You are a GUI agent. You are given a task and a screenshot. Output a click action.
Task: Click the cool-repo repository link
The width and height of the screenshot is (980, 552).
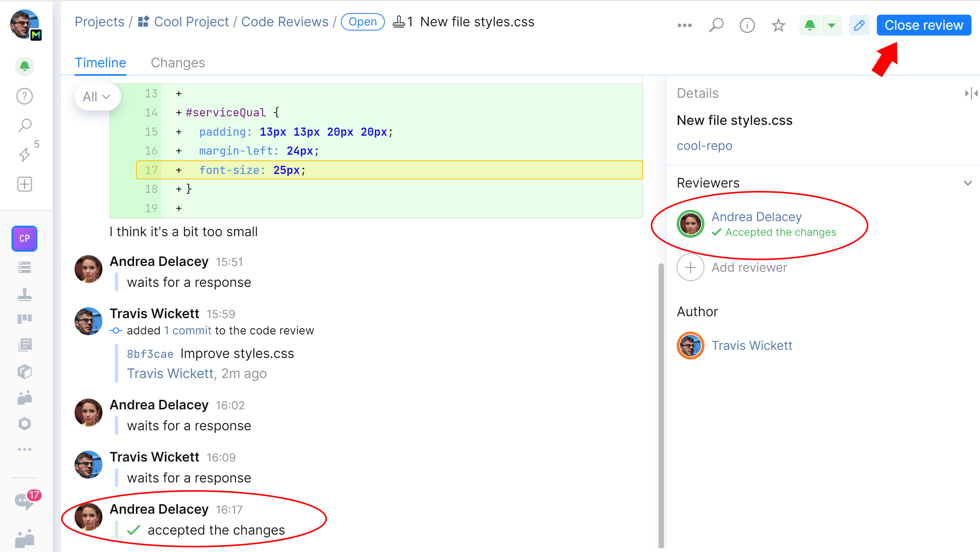(x=705, y=145)
